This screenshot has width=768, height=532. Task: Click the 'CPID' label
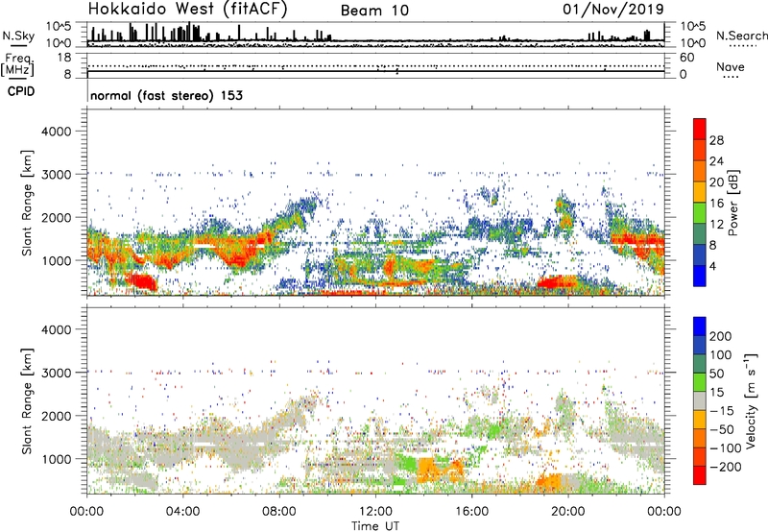click(x=21, y=91)
